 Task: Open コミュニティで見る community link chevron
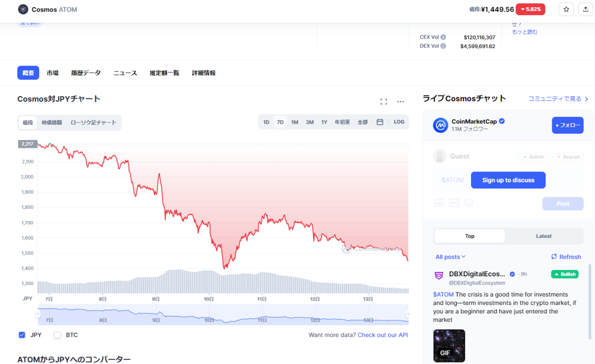[x=587, y=99]
